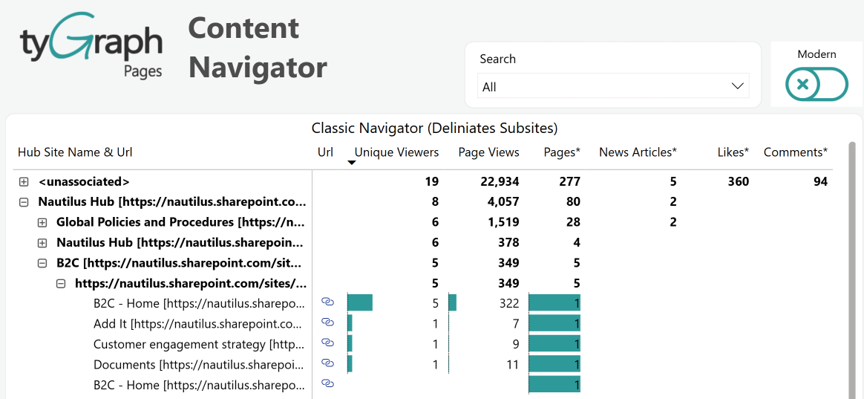The height and width of the screenshot is (399, 864).
Task: Click the sort arrow under Unique Viewers
Action: click(x=351, y=163)
